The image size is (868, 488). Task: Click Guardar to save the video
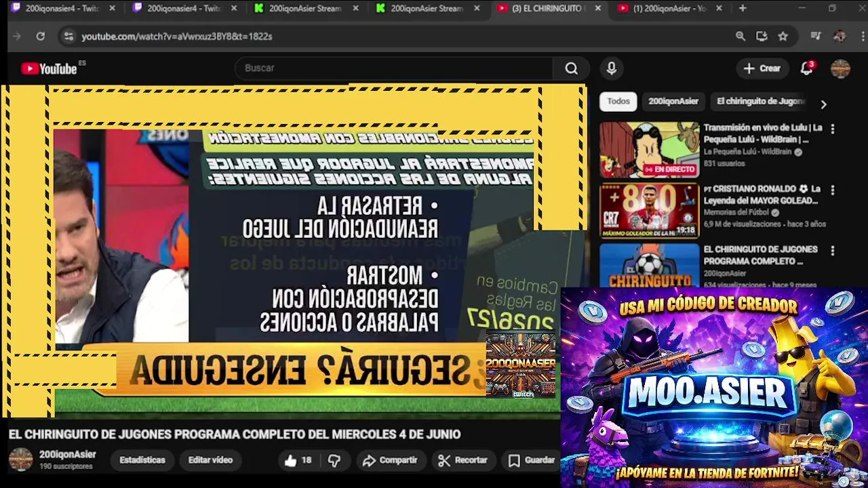click(x=532, y=460)
